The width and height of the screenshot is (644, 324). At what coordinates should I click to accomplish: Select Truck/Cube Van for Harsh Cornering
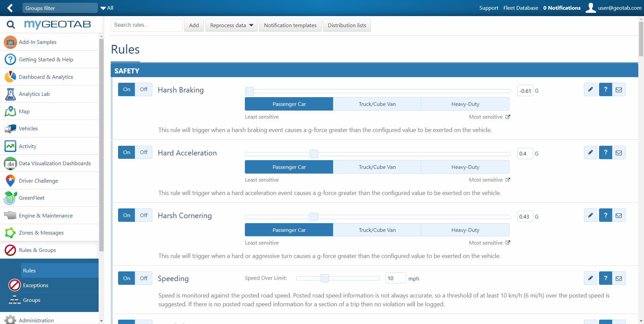[x=377, y=230]
